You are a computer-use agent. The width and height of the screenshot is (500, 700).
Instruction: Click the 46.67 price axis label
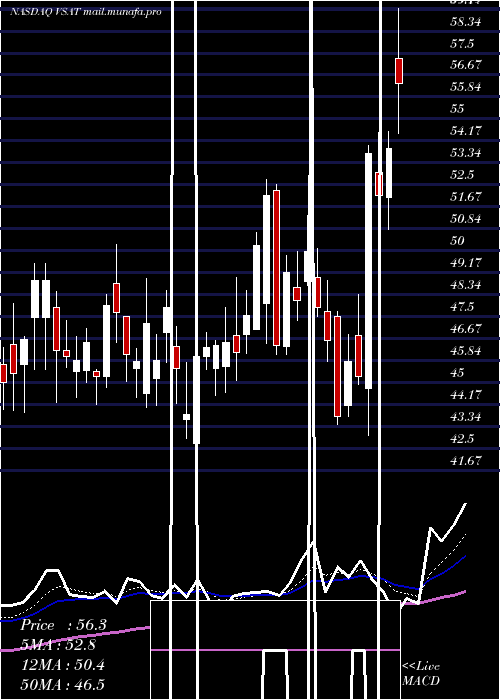tap(466, 329)
